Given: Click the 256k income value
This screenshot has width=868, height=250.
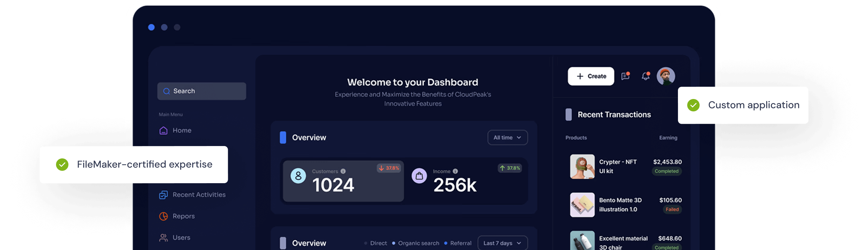Looking at the screenshot, I should point(455,185).
